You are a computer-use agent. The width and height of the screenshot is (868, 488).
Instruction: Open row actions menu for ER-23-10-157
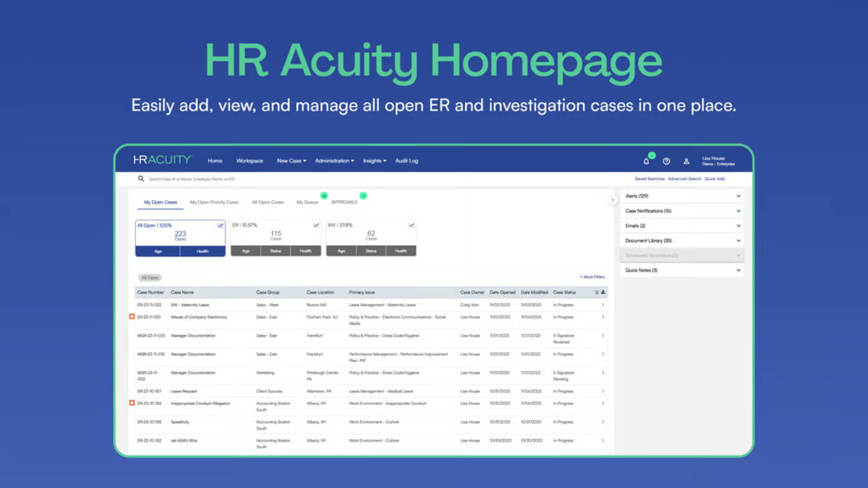(603, 391)
